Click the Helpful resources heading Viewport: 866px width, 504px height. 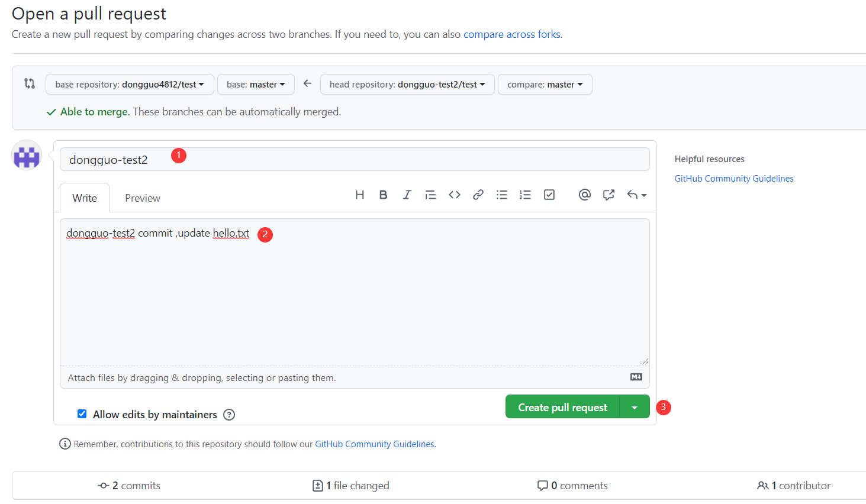click(x=709, y=159)
